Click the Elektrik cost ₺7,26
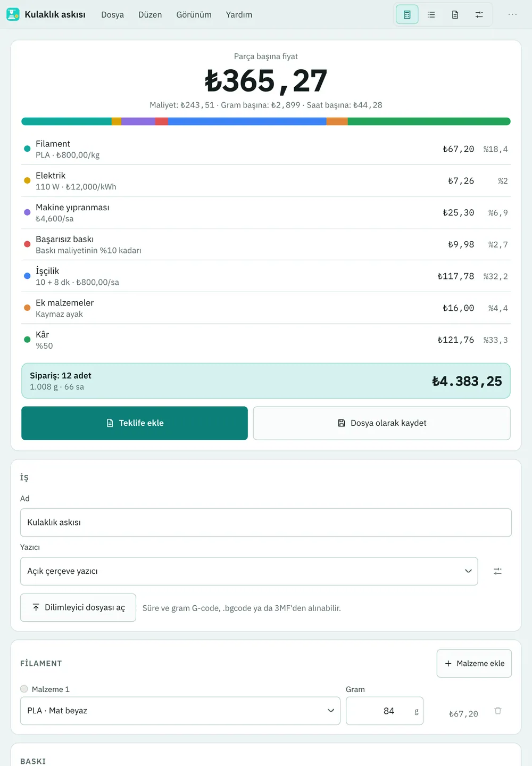Viewport: 532px width, 766px height. [461, 181]
